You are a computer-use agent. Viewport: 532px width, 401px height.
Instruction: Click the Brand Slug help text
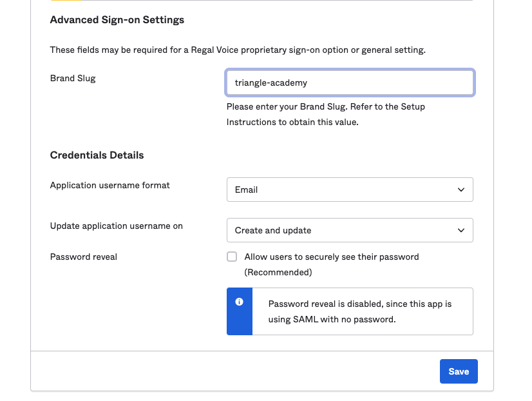click(x=325, y=114)
